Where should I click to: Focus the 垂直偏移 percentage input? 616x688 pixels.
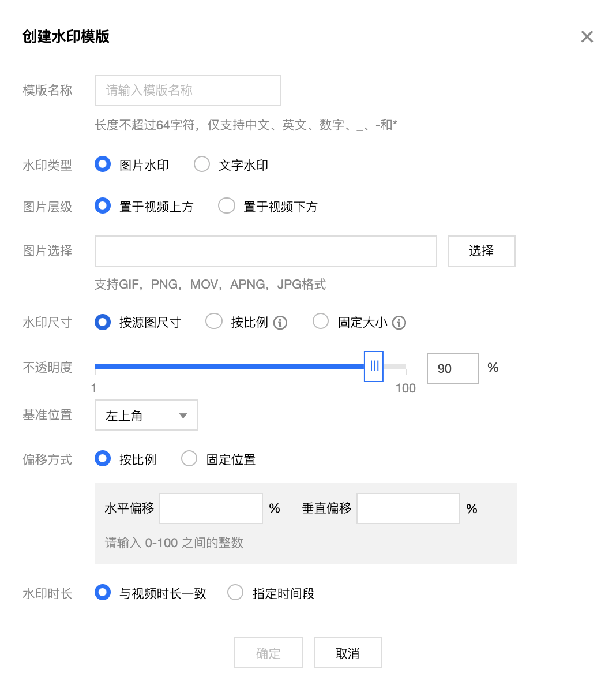pyautogui.click(x=408, y=508)
